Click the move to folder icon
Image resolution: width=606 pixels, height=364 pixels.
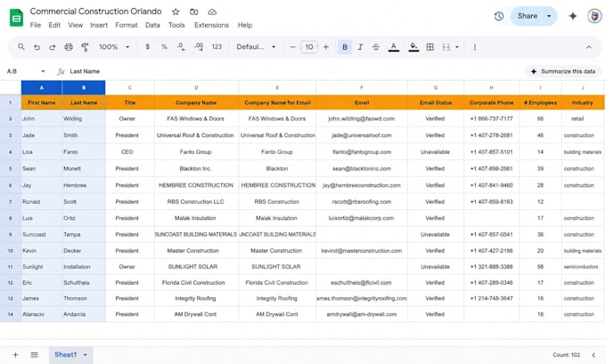tap(194, 12)
